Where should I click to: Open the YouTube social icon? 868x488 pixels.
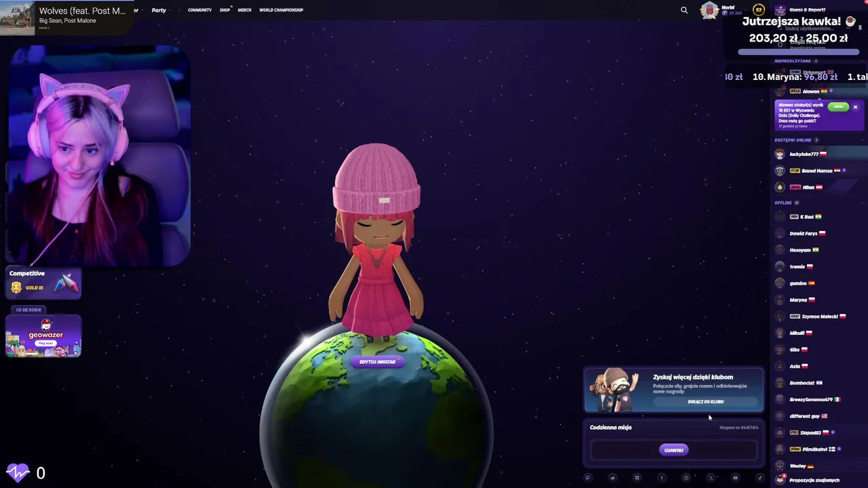[735, 478]
